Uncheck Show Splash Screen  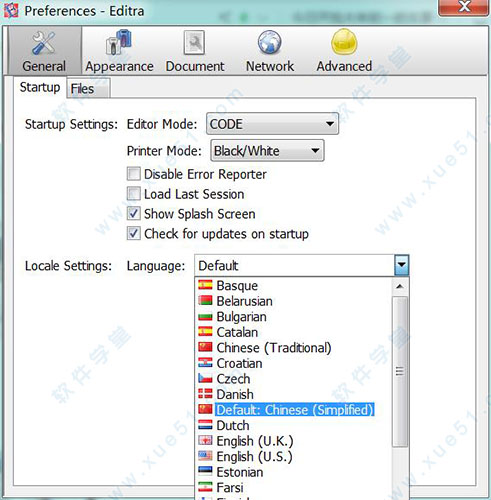[x=133, y=214]
